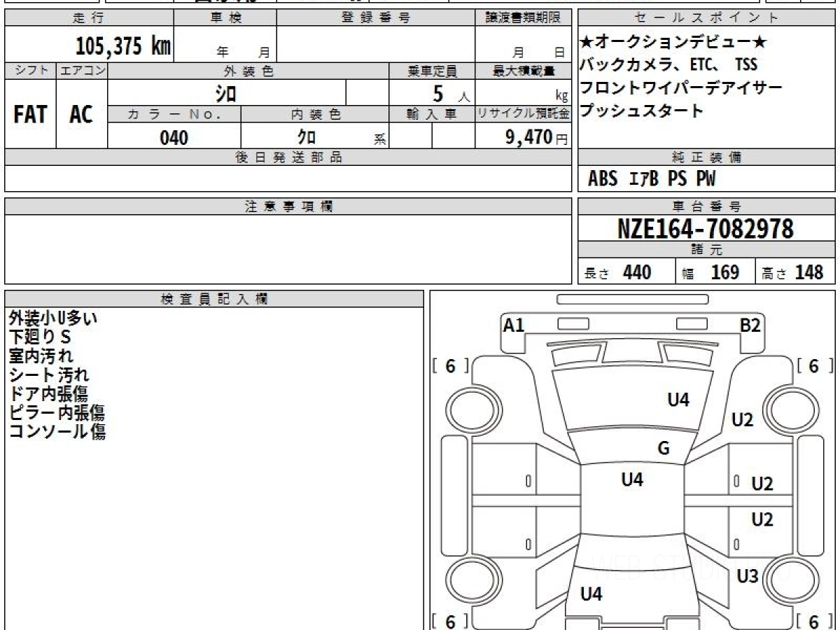Click the フロントワイパーデアイサー text

tap(681, 88)
